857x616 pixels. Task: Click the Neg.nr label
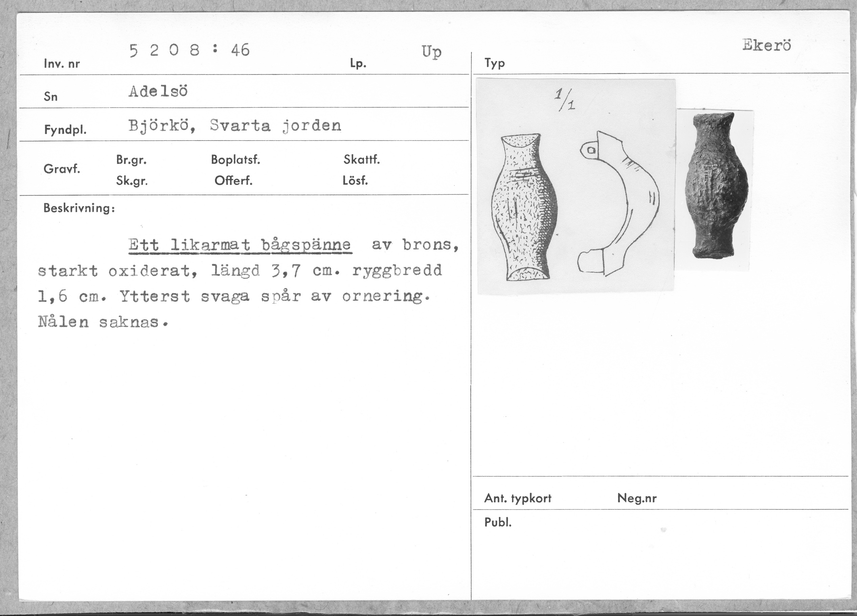click(x=637, y=498)
